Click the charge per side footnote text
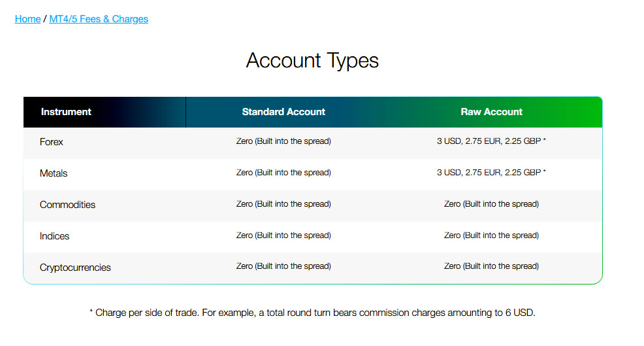This screenshot has width=644, height=346. tap(312, 313)
